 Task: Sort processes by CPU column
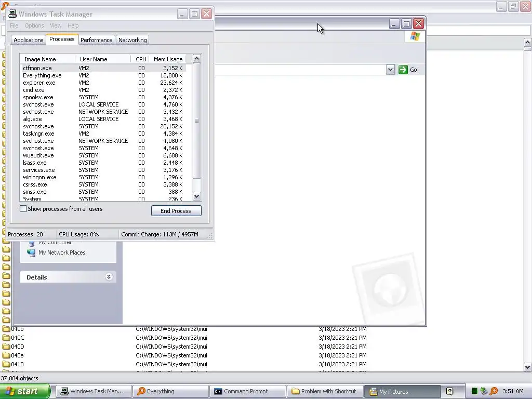coord(140,59)
